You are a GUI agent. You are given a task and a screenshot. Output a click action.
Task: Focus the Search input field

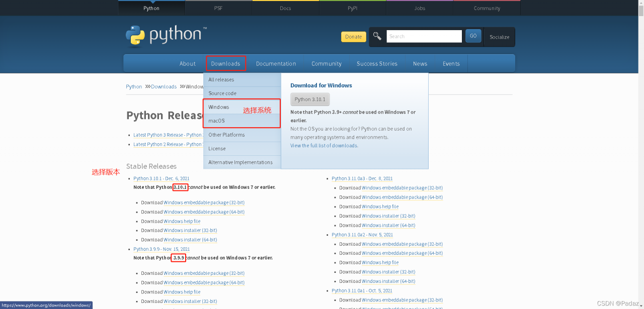click(x=424, y=36)
